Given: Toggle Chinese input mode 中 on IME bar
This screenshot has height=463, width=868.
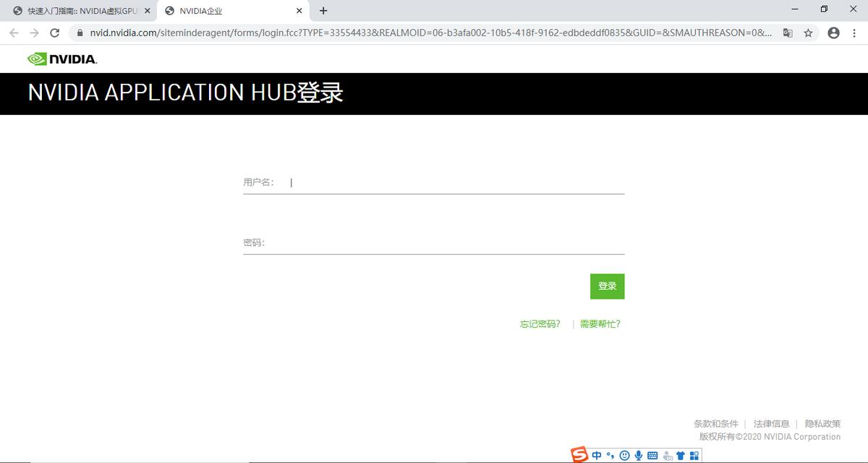Looking at the screenshot, I should pyautogui.click(x=597, y=455).
